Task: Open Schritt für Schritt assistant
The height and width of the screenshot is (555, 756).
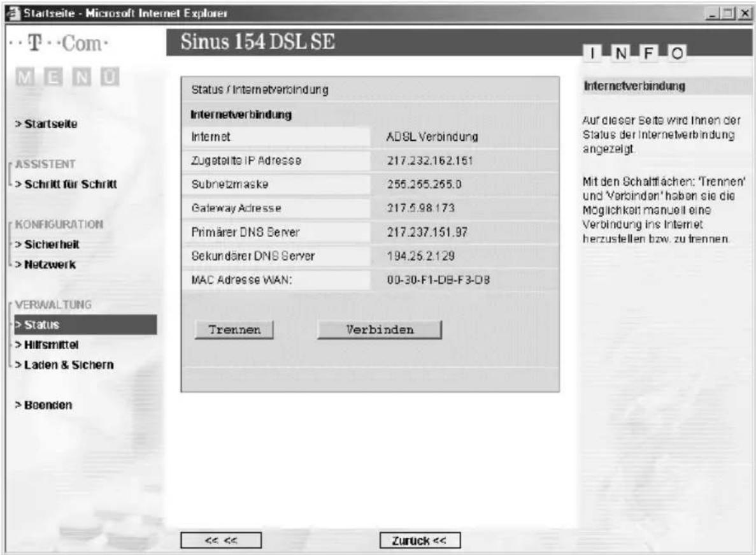Action: [x=66, y=184]
